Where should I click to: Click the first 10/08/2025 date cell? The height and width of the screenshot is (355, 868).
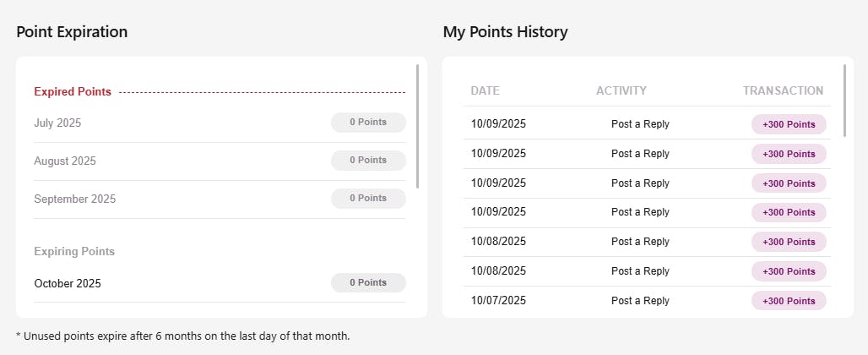pos(498,242)
